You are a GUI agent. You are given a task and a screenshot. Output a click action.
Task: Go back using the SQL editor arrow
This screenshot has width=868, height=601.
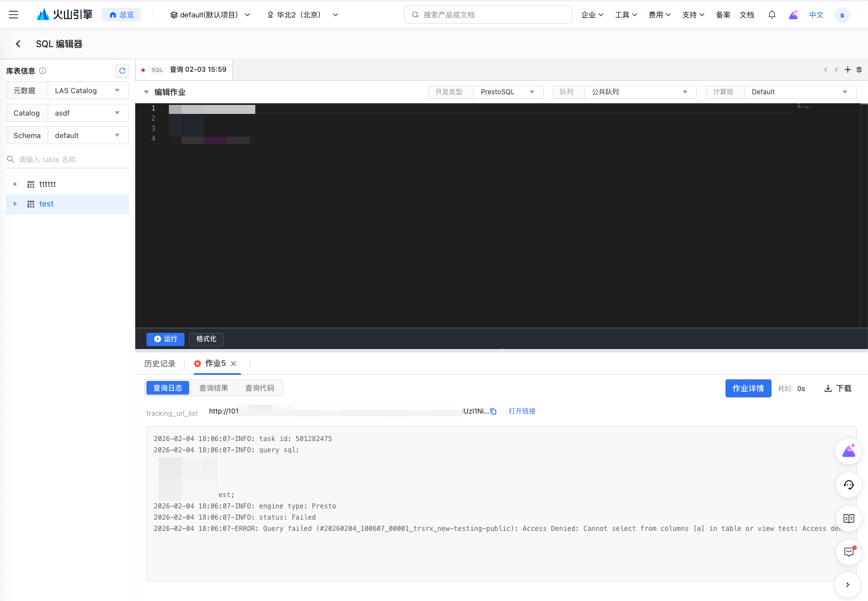(18, 44)
